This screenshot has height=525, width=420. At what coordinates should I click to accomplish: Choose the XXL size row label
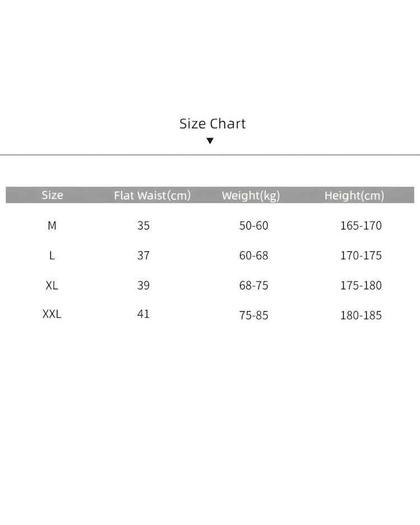[x=52, y=314]
